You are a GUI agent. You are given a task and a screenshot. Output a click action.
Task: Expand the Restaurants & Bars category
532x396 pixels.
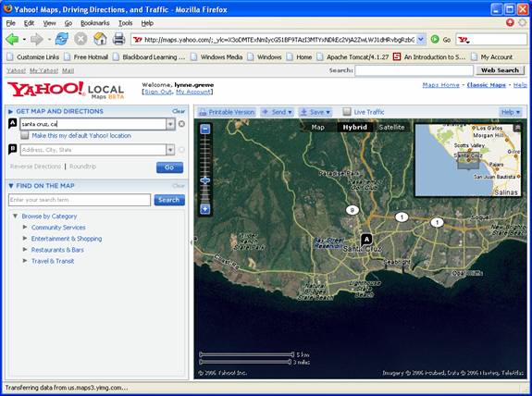tap(25, 250)
